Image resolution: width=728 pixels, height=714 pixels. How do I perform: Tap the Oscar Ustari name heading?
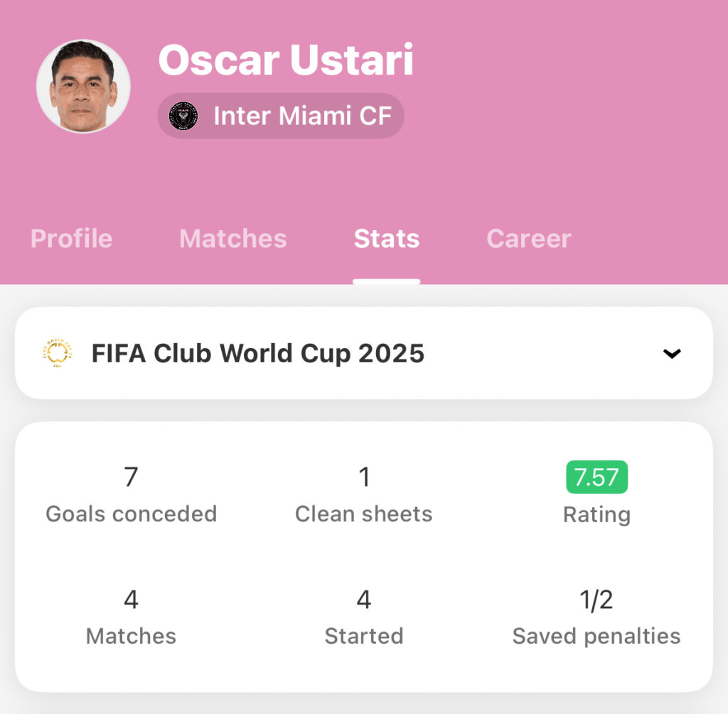(286, 60)
